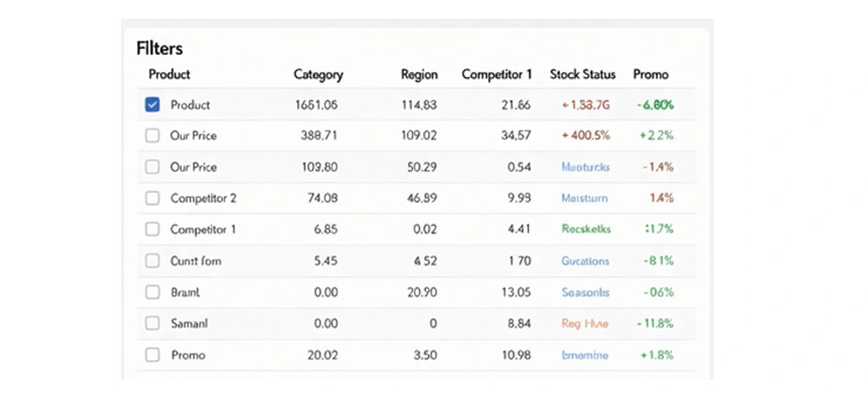868x394 pixels.
Task: Open the blue status link beside 0.54
Action: click(585, 167)
